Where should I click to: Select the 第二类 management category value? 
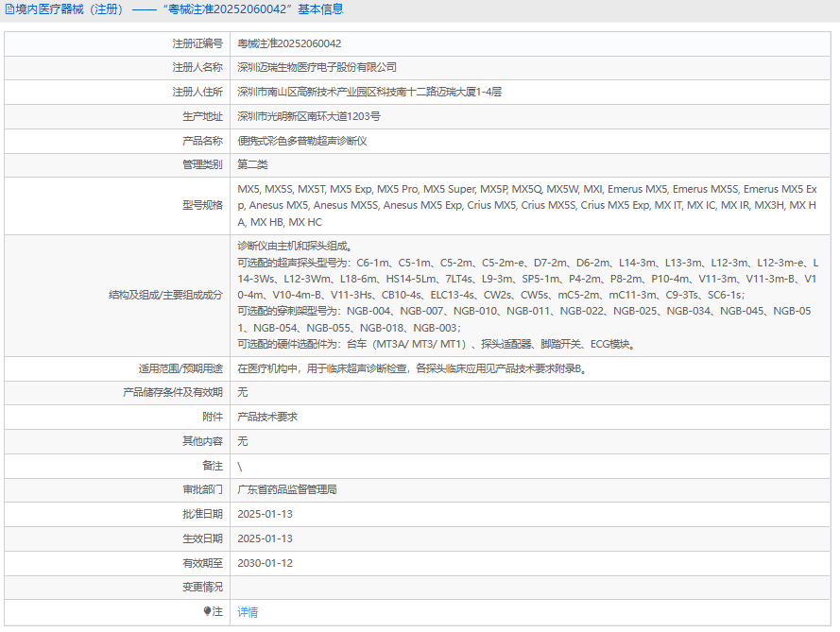point(252,164)
